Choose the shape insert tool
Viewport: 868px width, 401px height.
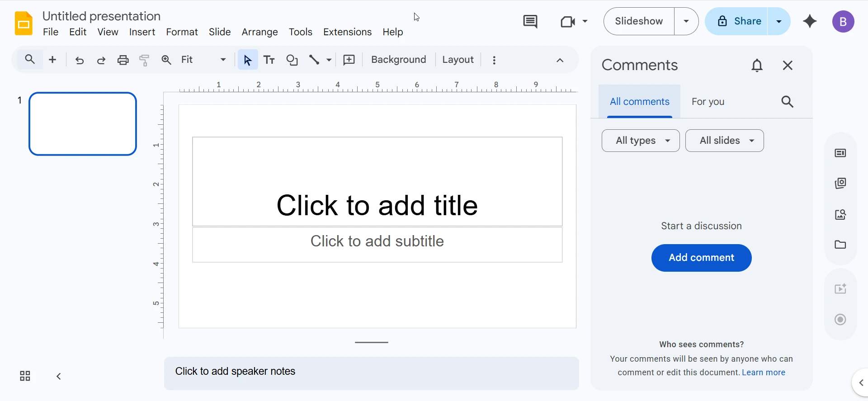(292, 60)
